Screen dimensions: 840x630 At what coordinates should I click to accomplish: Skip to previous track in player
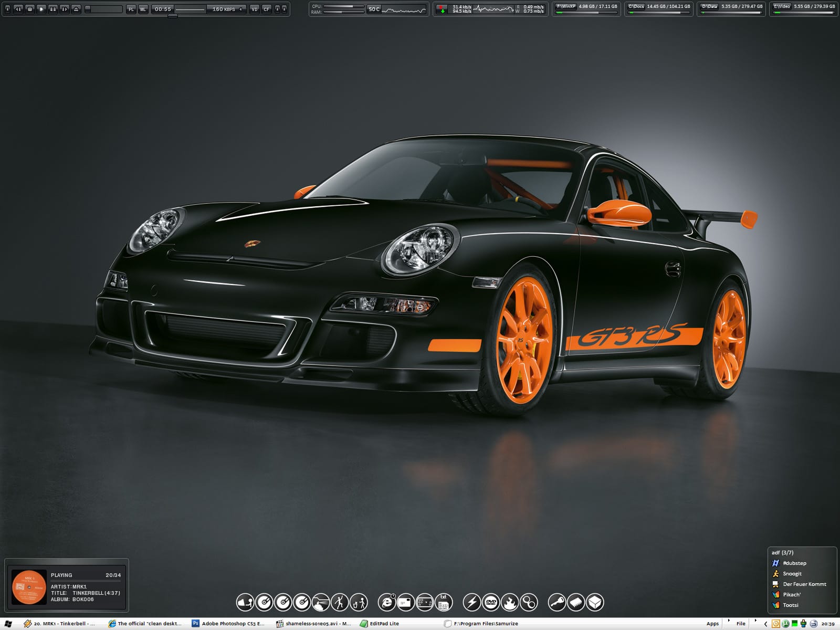point(18,9)
